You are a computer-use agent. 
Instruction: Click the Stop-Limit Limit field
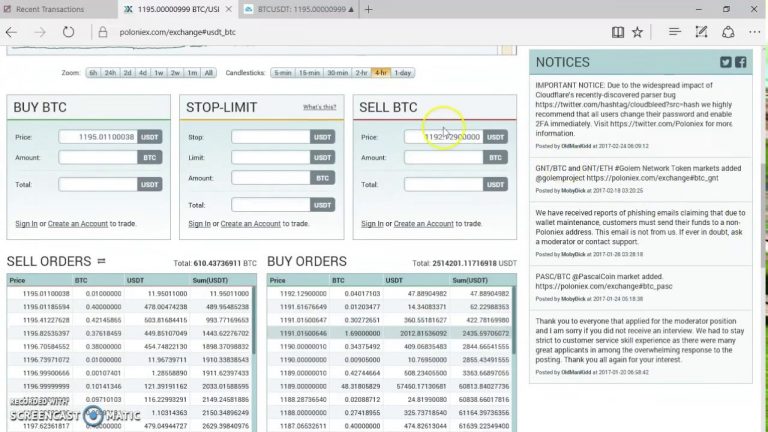(x=271, y=158)
